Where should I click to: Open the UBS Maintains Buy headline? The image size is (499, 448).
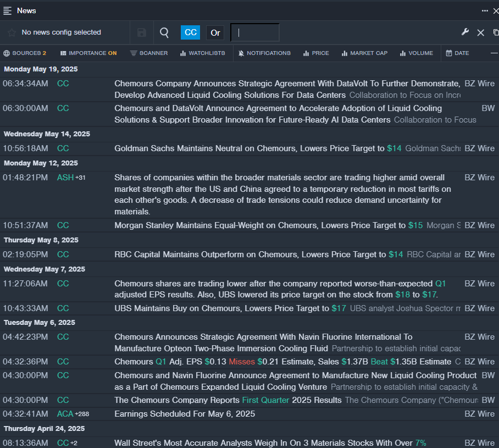point(230,308)
